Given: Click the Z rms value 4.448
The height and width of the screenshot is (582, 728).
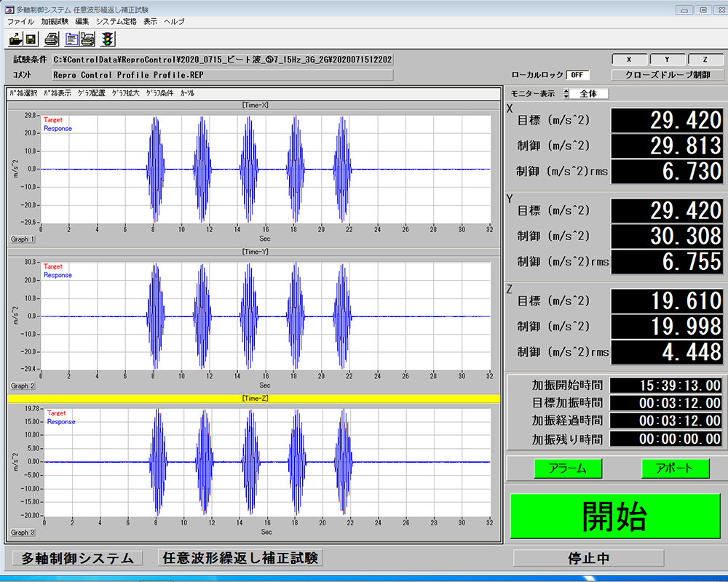Looking at the screenshot, I should click(667, 352).
